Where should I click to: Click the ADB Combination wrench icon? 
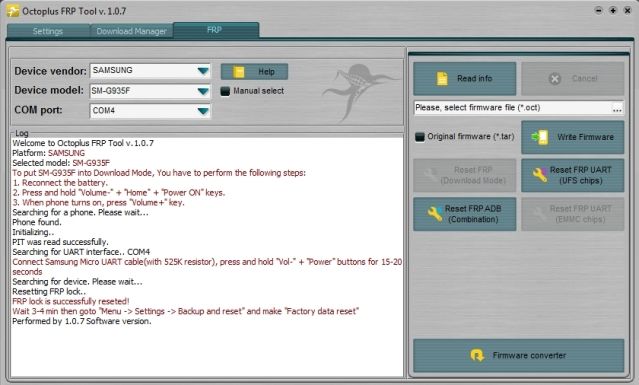coord(435,214)
